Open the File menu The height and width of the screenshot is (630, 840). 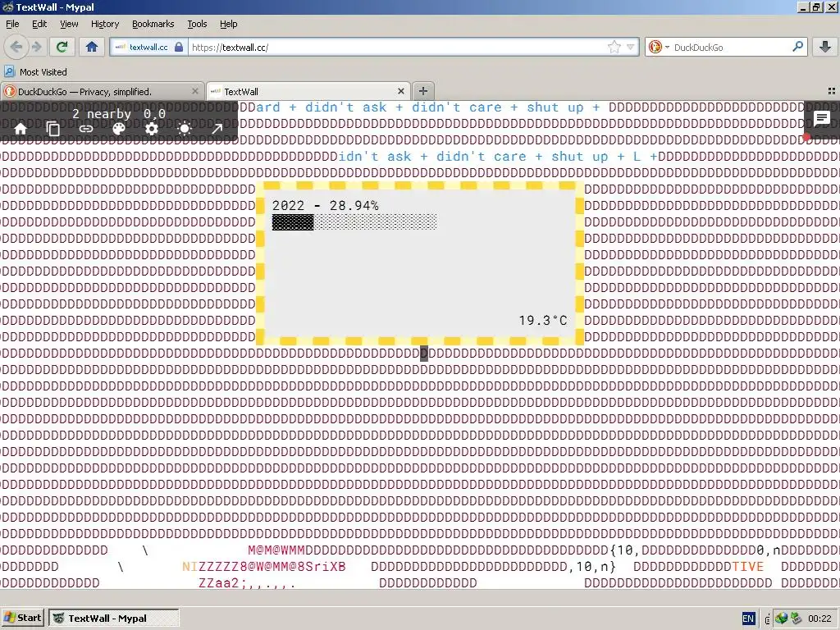tap(12, 24)
